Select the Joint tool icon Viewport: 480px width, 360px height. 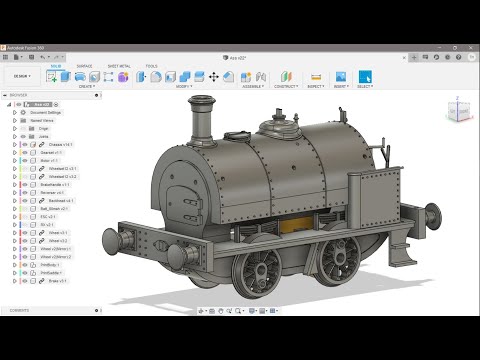pyautogui.click(x=261, y=77)
